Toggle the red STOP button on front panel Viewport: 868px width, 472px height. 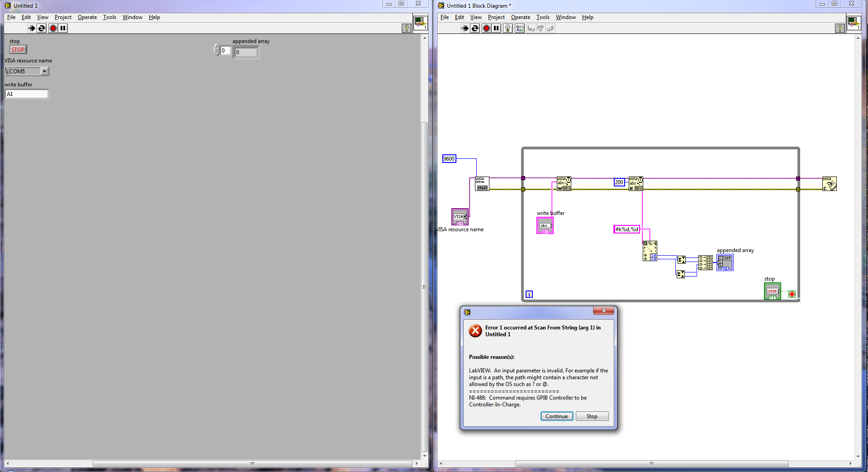click(x=18, y=50)
